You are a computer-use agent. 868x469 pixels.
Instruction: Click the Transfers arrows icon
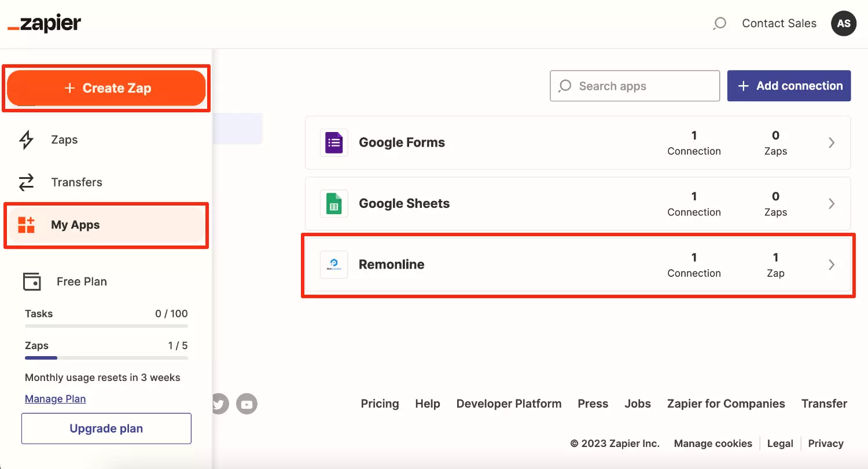point(27,182)
